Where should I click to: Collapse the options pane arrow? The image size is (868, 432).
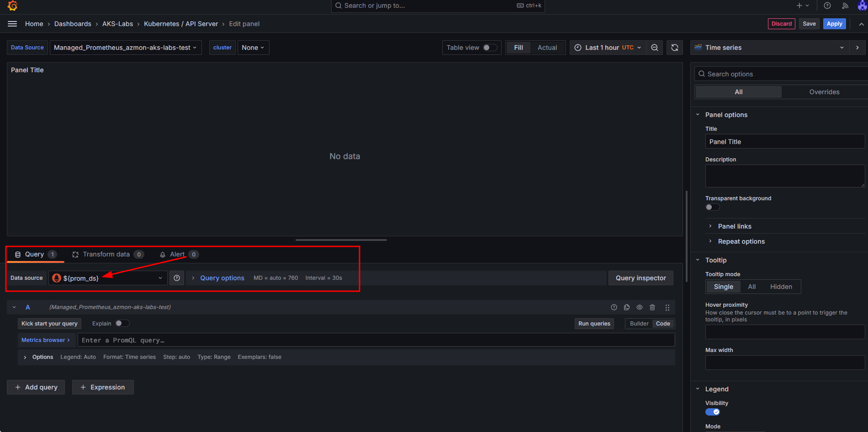pos(857,48)
